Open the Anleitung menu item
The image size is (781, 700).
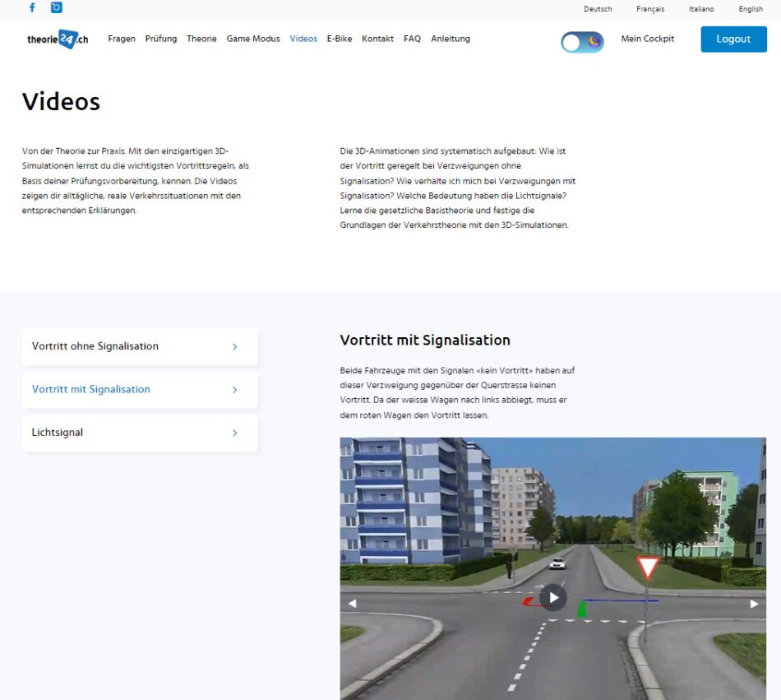click(451, 39)
